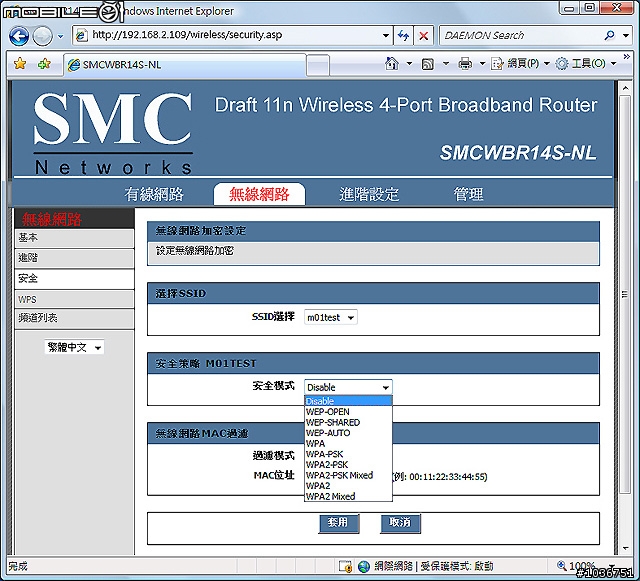Open the SSID選擇 m01test dropdown
640x581 pixels.
331,317
